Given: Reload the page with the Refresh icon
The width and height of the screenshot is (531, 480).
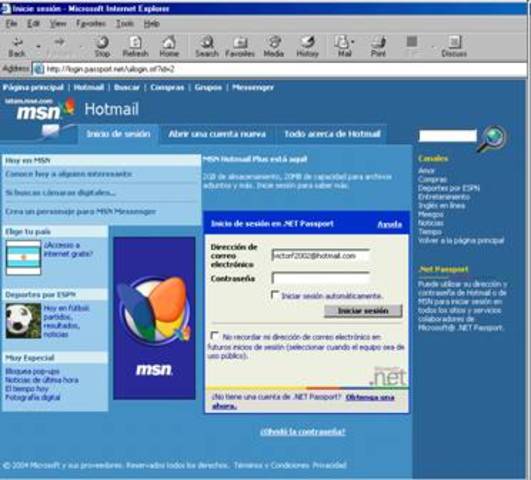Looking at the screenshot, I should click(x=135, y=47).
